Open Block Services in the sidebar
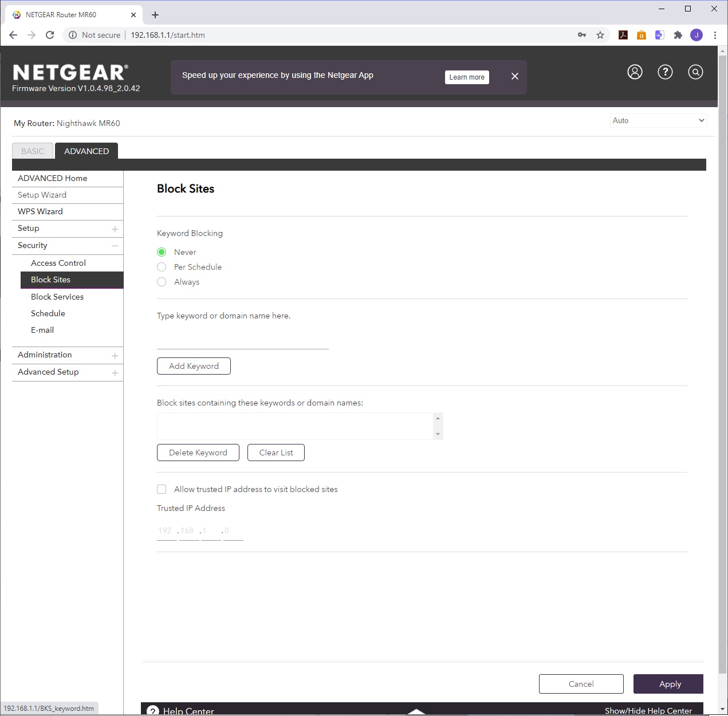 pos(57,297)
